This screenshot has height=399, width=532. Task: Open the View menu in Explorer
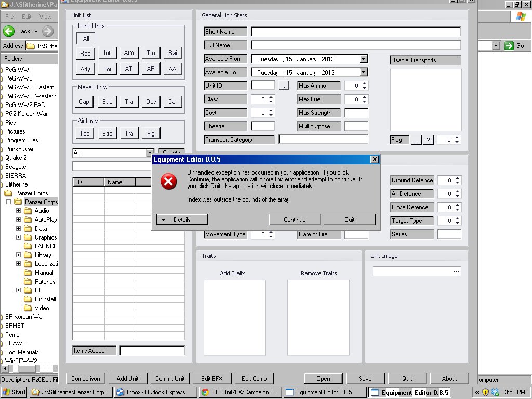(46, 16)
